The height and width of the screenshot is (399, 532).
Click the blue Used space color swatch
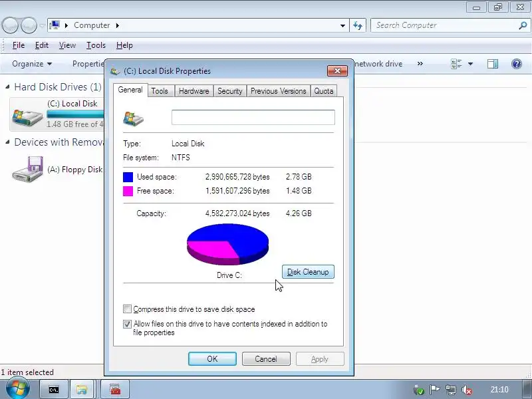(128, 177)
